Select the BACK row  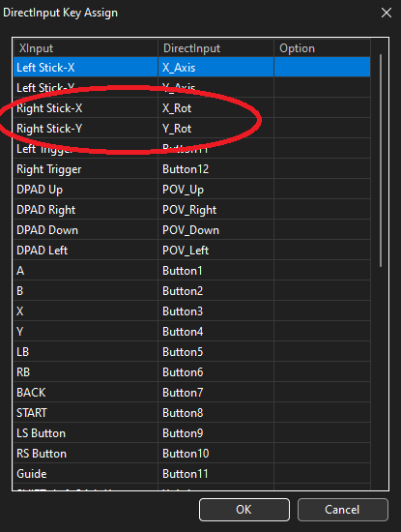click(x=192, y=393)
